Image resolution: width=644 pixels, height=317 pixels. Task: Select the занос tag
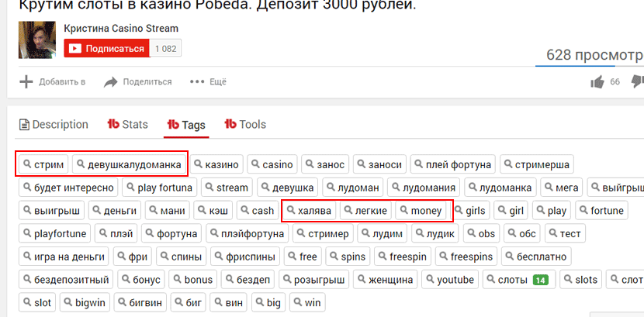[325, 164]
